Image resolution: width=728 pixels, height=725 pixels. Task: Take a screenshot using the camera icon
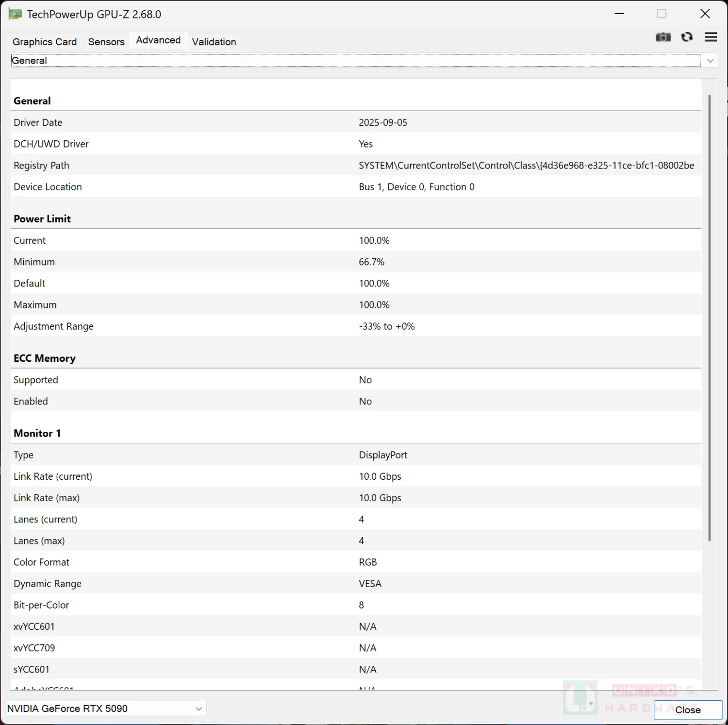coord(663,37)
